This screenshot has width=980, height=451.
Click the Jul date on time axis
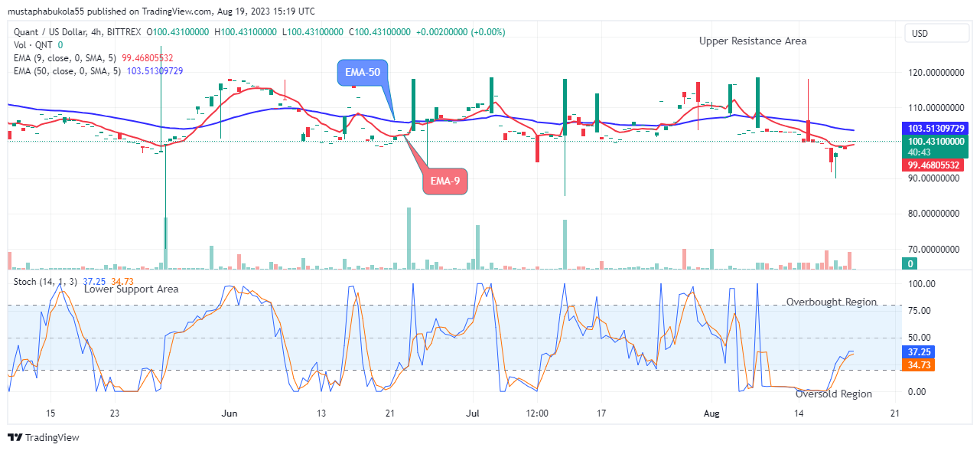472,413
